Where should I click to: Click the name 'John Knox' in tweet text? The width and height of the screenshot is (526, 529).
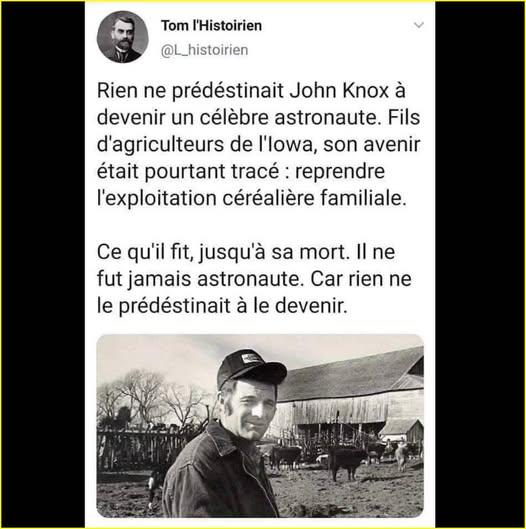[x=339, y=90]
